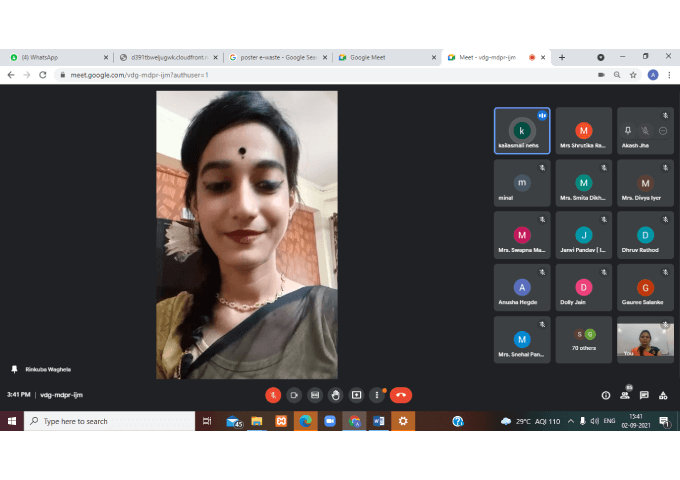
Task: Open the three-dot more options menu
Action: 377,395
